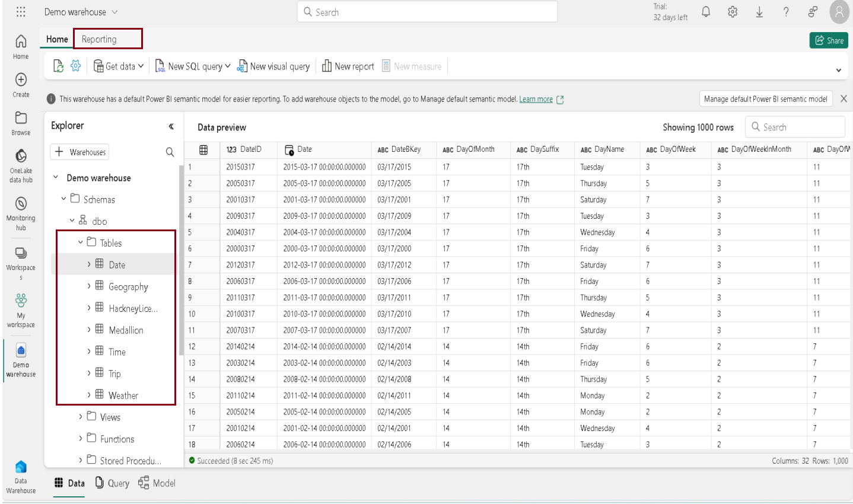Collapse the Explorer pane with double chevron
The image size is (853, 504).
pyautogui.click(x=171, y=126)
